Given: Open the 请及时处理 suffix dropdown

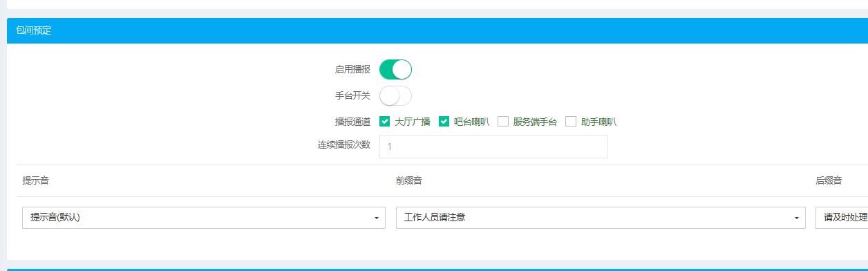Looking at the screenshot, I should pyautogui.click(x=842, y=218).
